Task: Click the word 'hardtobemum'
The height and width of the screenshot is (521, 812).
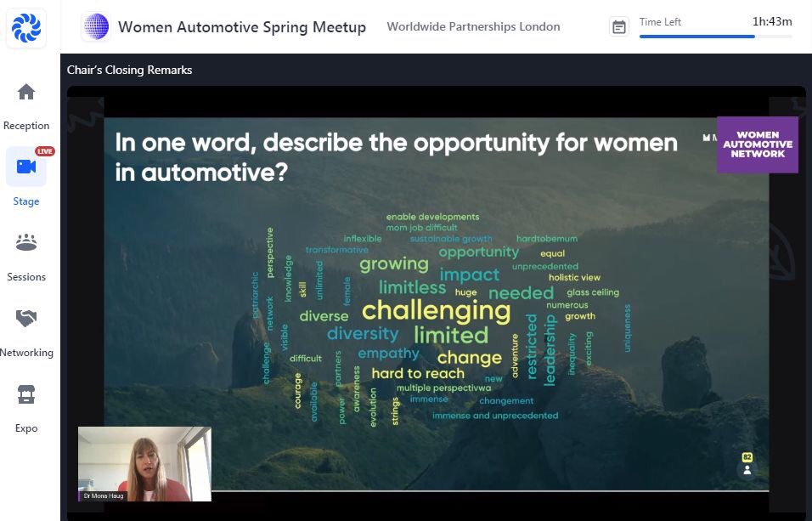Action: point(546,239)
